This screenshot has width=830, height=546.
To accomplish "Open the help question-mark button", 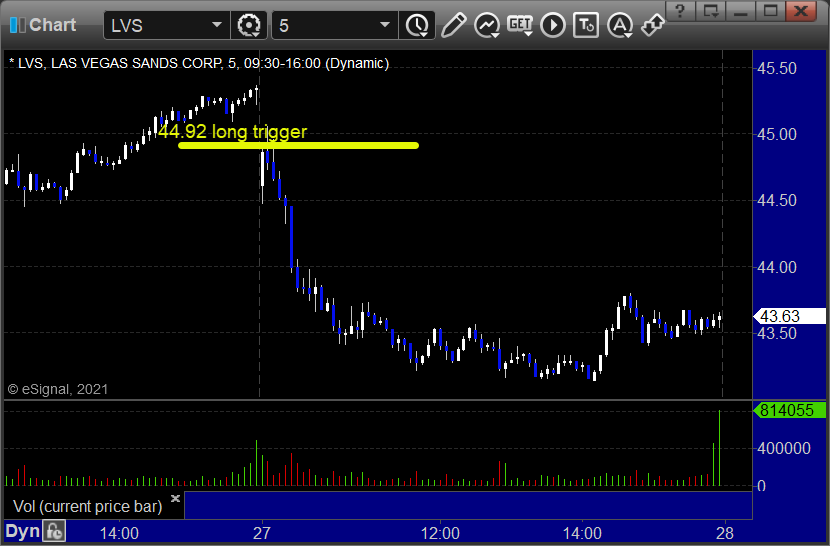I will (680, 11).
